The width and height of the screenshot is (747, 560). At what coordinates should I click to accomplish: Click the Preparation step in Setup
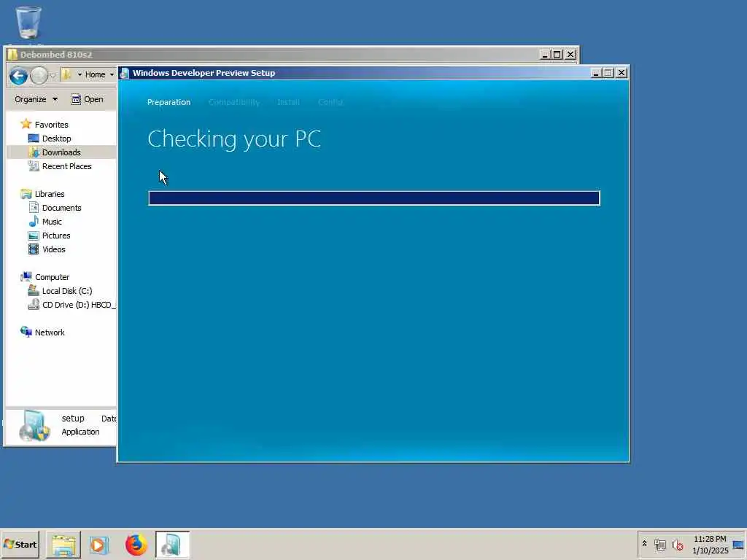[169, 102]
